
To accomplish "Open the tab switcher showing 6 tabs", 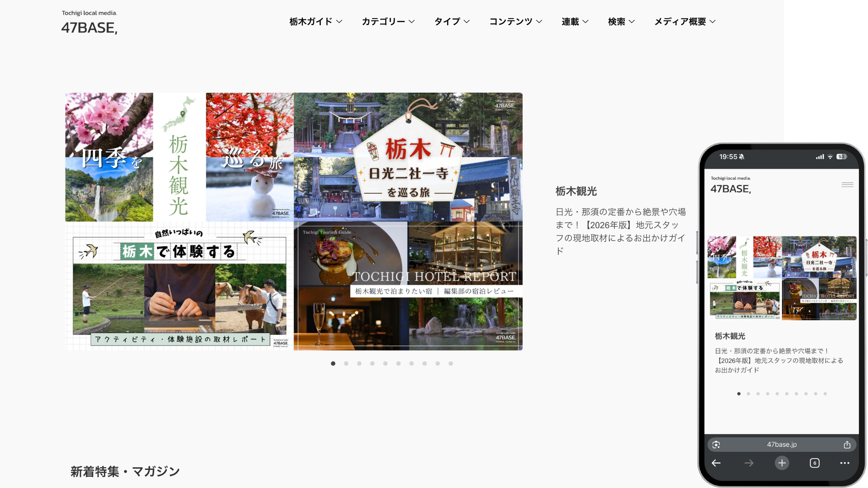I will point(815,463).
